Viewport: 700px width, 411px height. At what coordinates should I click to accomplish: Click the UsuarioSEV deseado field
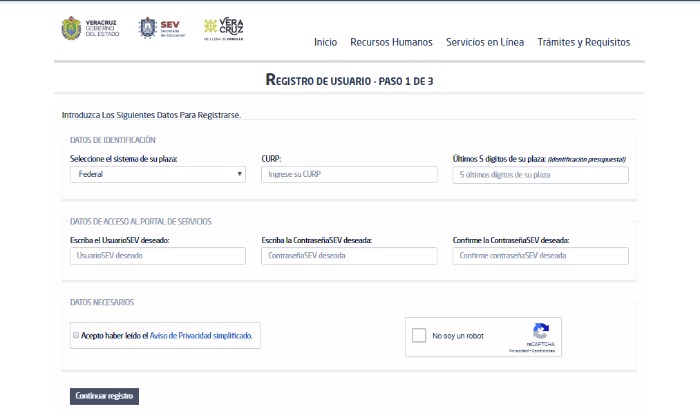click(158, 256)
